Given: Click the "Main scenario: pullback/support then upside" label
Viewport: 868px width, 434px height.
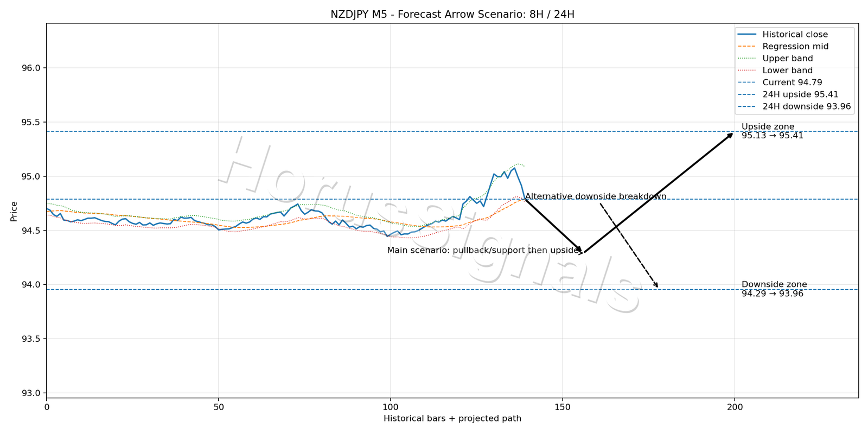Looking at the screenshot, I should 483,250.
